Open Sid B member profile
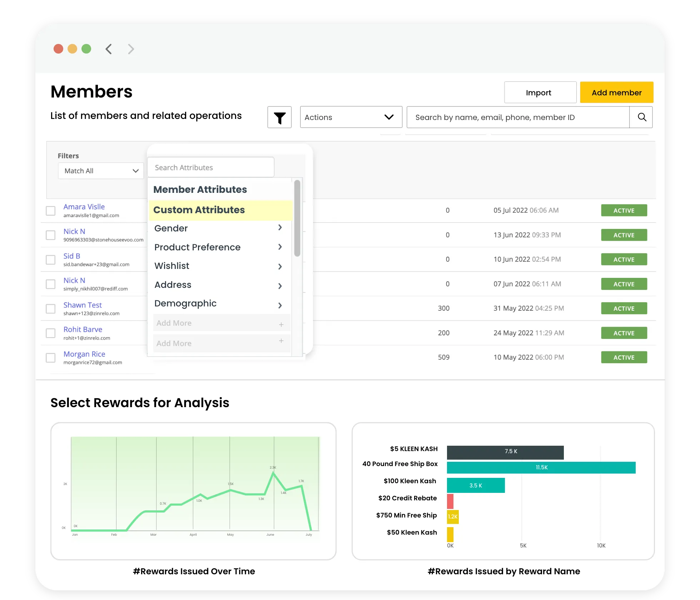The width and height of the screenshot is (700, 600). [72, 256]
